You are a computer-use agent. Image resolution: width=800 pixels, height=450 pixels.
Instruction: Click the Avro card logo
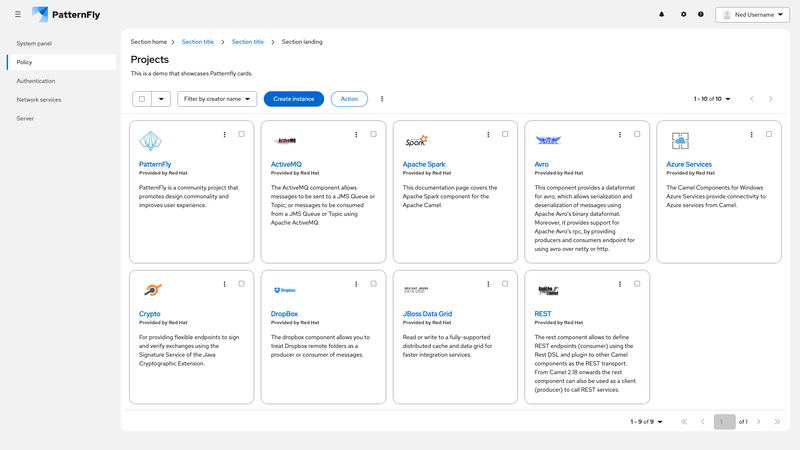(548, 140)
